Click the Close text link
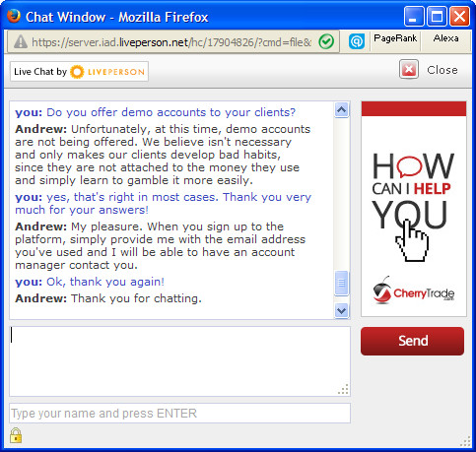476x452 pixels. click(442, 70)
